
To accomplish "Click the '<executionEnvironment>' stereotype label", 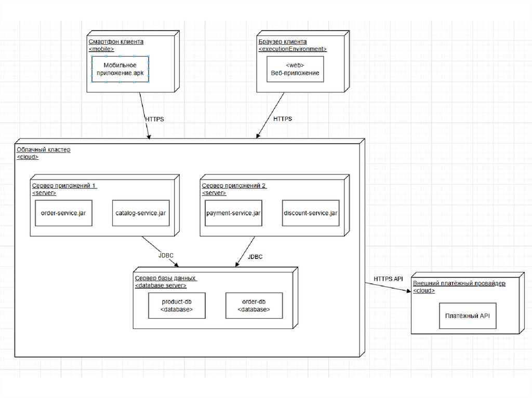I will [x=292, y=49].
